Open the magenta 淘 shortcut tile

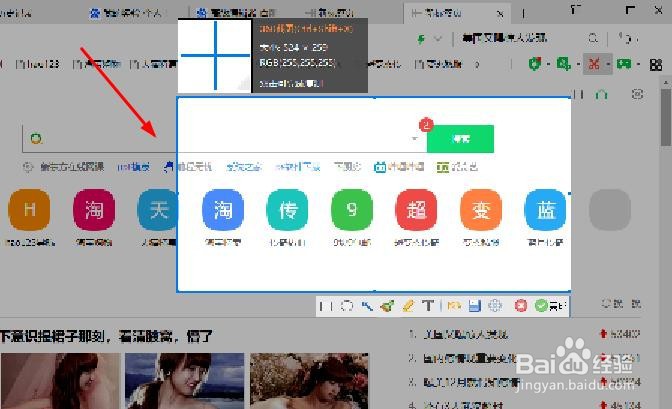(x=94, y=210)
